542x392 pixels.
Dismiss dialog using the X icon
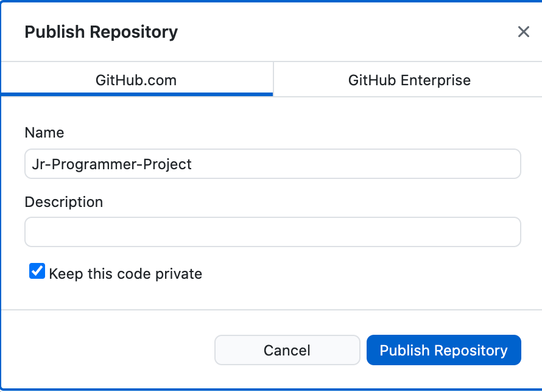523,32
